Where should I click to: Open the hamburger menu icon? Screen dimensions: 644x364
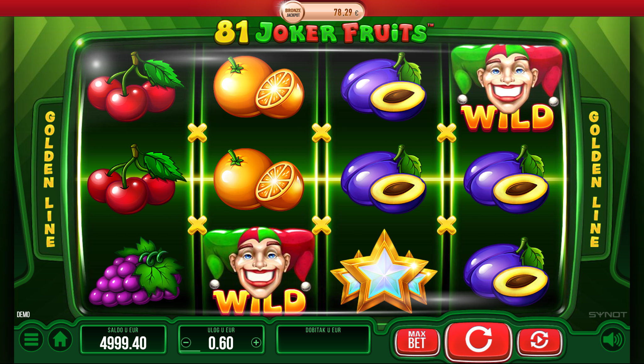(x=31, y=340)
